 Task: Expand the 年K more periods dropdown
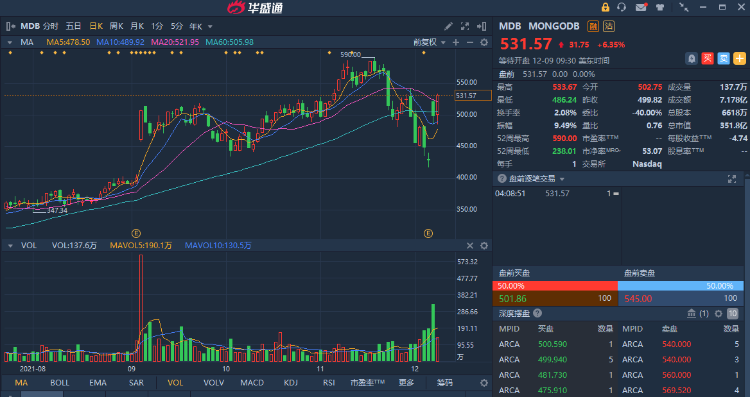pyautogui.click(x=200, y=27)
